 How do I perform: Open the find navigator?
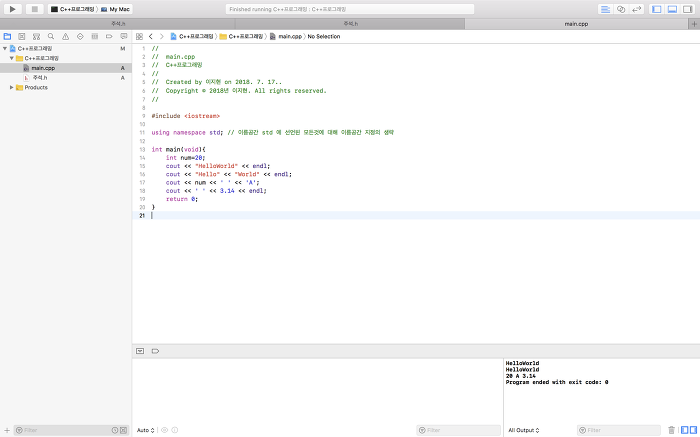tap(51, 36)
